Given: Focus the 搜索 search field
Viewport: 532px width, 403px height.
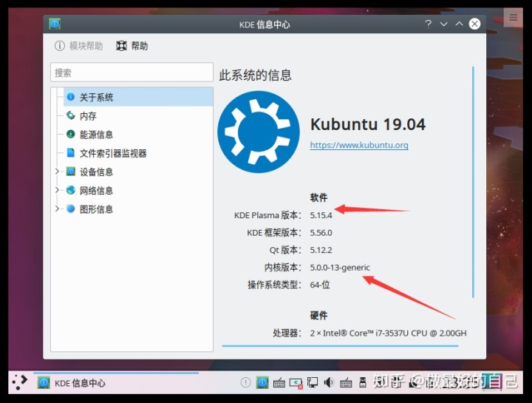Looking at the screenshot, I should 132,72.
